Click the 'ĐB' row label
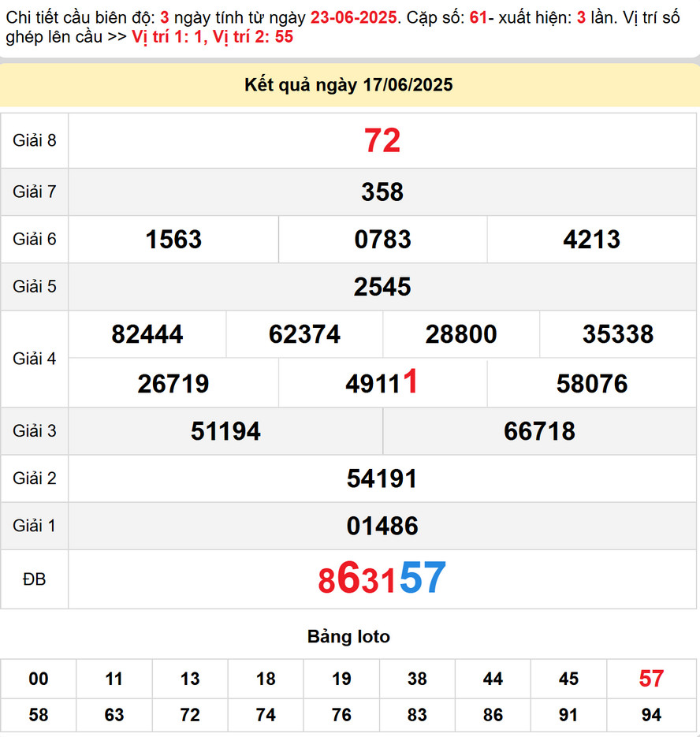Screen dimensions: 700x737 (35, 579)
